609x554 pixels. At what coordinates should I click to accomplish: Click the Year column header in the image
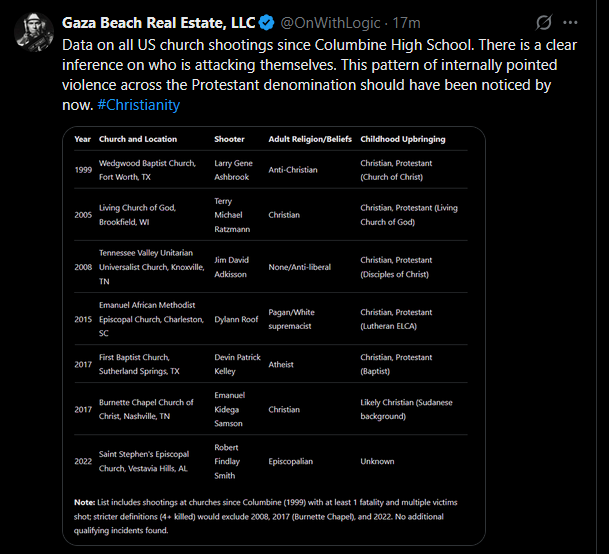[82, 139]
